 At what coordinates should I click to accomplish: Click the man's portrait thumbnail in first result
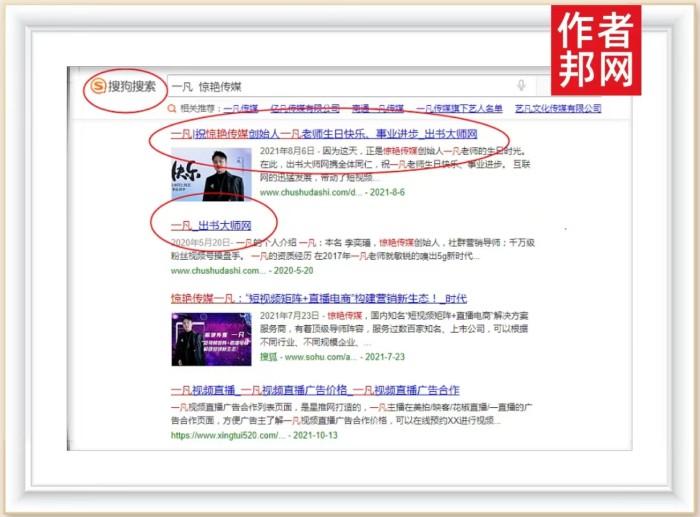click(211, 174)
